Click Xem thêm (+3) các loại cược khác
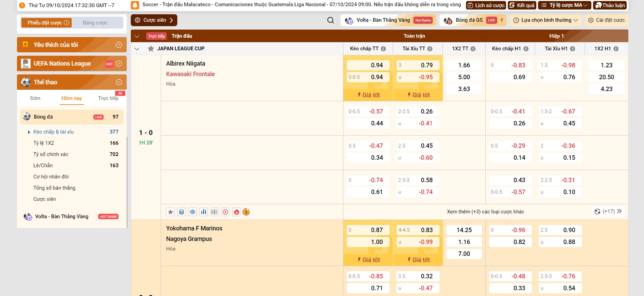This screenshot has width=644, height=296. click(x=485, y=212)
